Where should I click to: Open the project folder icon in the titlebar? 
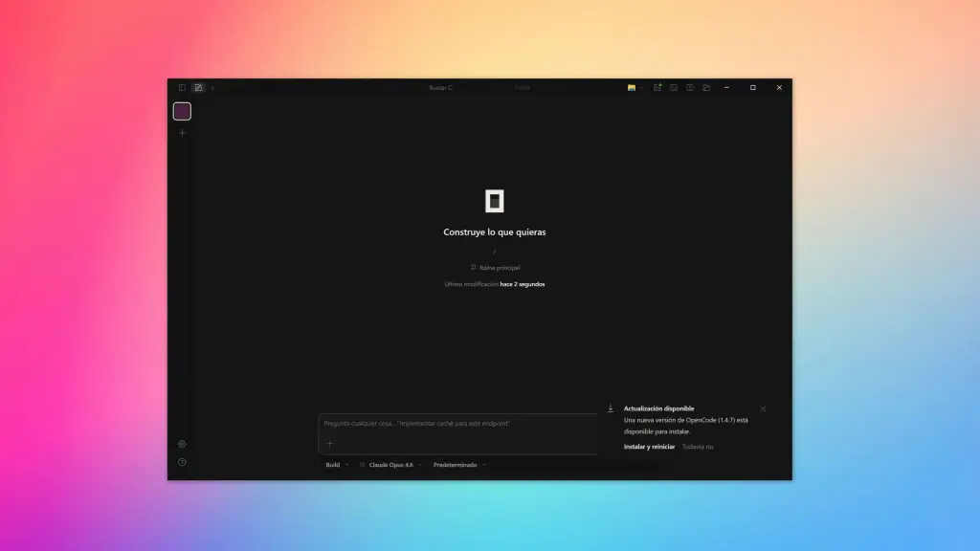click(x=632, y=87)
